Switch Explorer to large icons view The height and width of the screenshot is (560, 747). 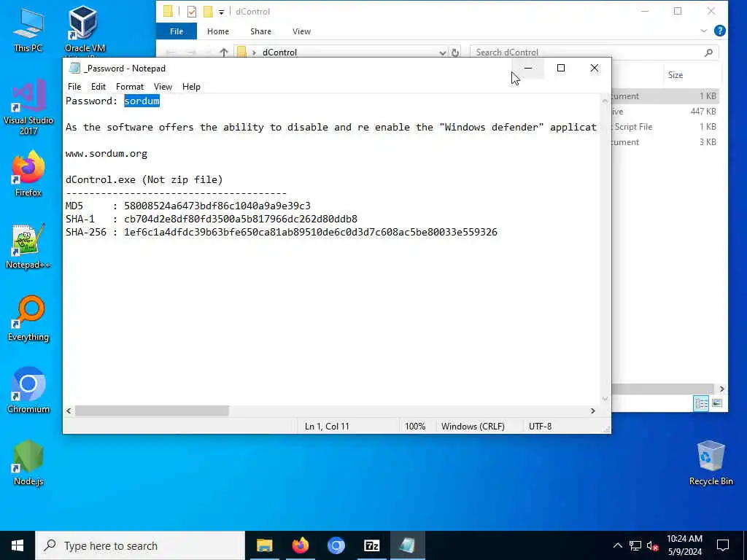[x=716, y=403]
